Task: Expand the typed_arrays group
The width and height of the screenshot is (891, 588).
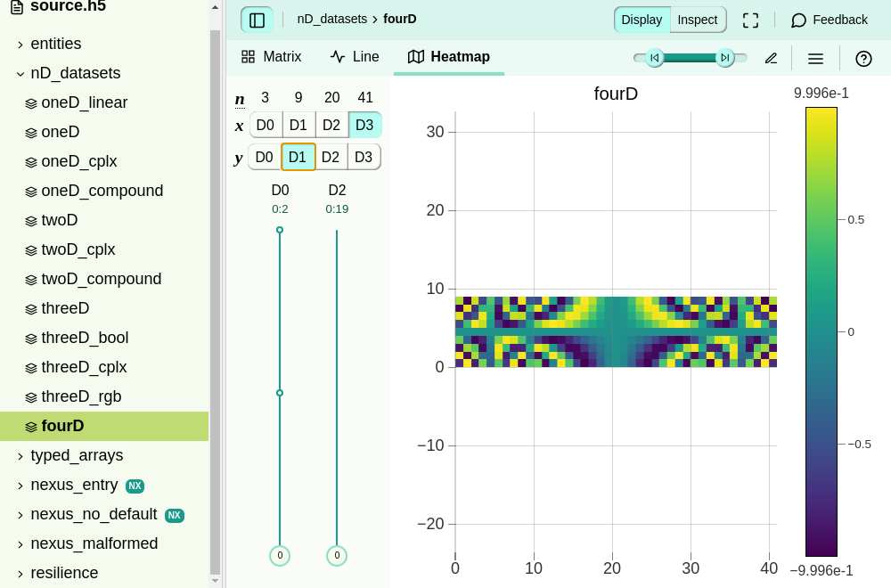Action: coord(104,455)
